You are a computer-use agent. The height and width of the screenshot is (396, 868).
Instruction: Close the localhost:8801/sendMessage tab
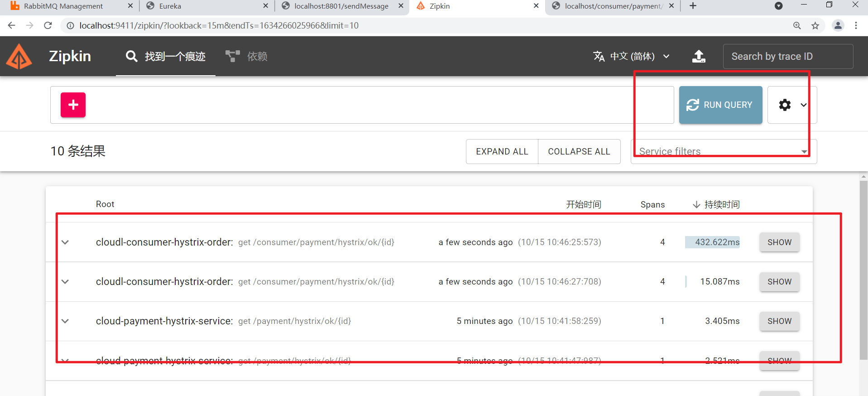pyautogui.click(x=401, y=6)
